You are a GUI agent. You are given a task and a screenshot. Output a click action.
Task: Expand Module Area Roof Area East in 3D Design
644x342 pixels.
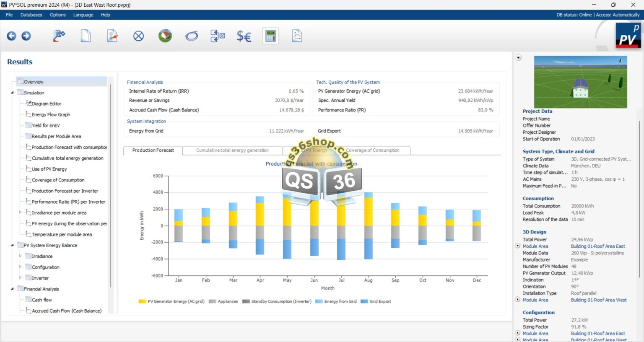(x=518, y=246)
